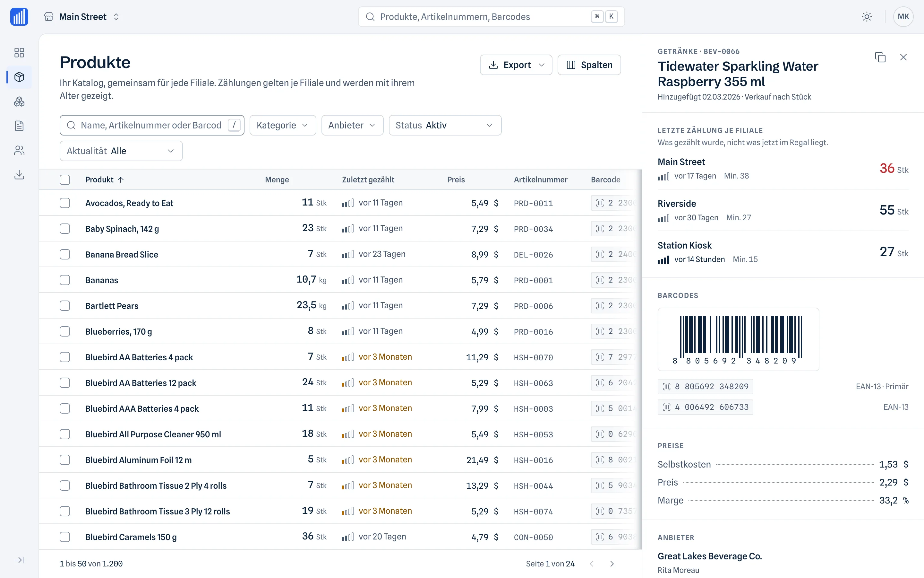
Task: Open the Great Lakes Beverage Co. supplier
Action: 709,556
